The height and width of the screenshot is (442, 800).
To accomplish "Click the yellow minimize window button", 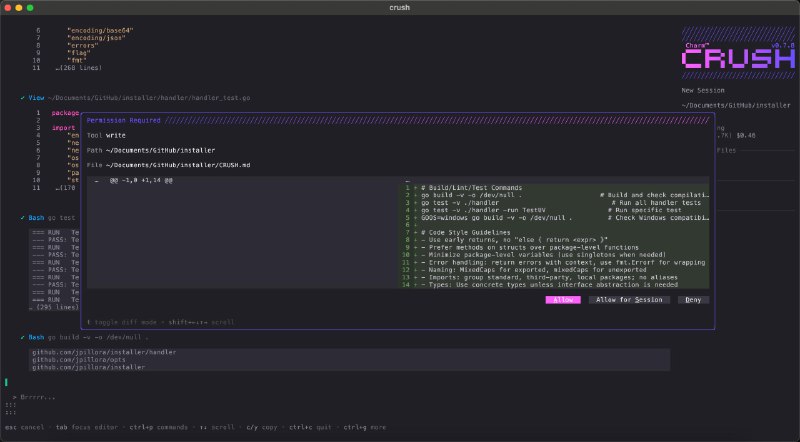I will coord(26,8).
